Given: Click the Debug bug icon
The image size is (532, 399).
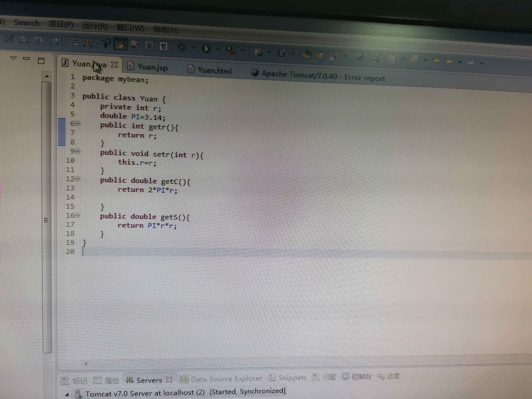Looking at the screenshot, I should (x=182, y=47).
